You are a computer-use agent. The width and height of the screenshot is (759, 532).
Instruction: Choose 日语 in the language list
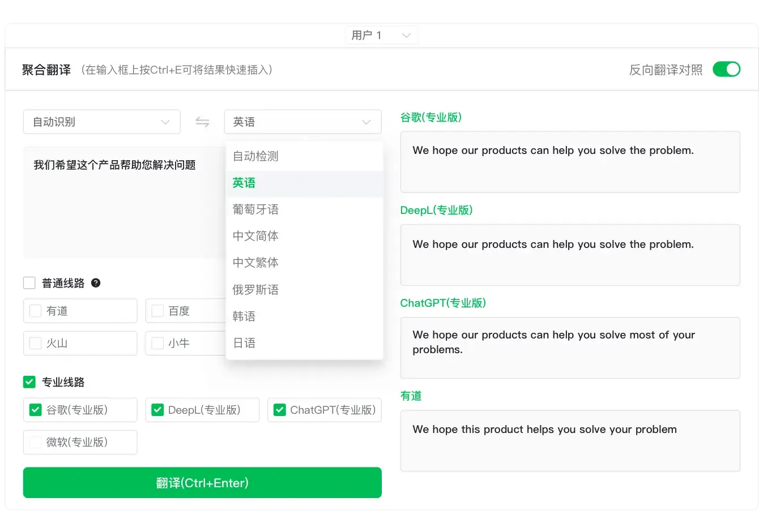click(244, 343)
